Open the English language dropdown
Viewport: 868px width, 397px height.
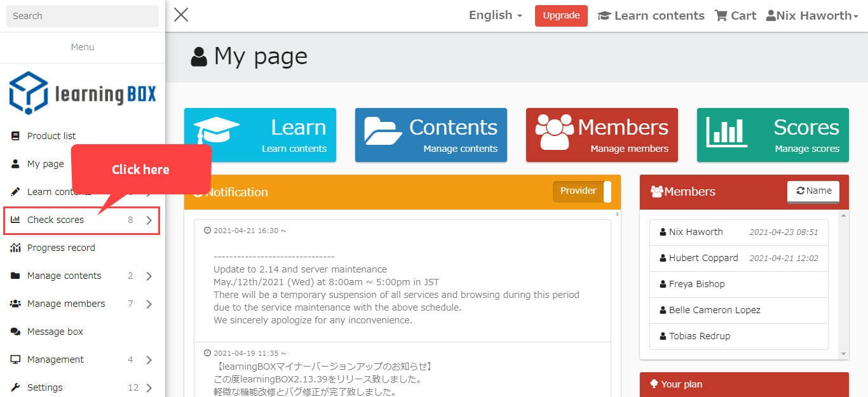pos(495,15)
